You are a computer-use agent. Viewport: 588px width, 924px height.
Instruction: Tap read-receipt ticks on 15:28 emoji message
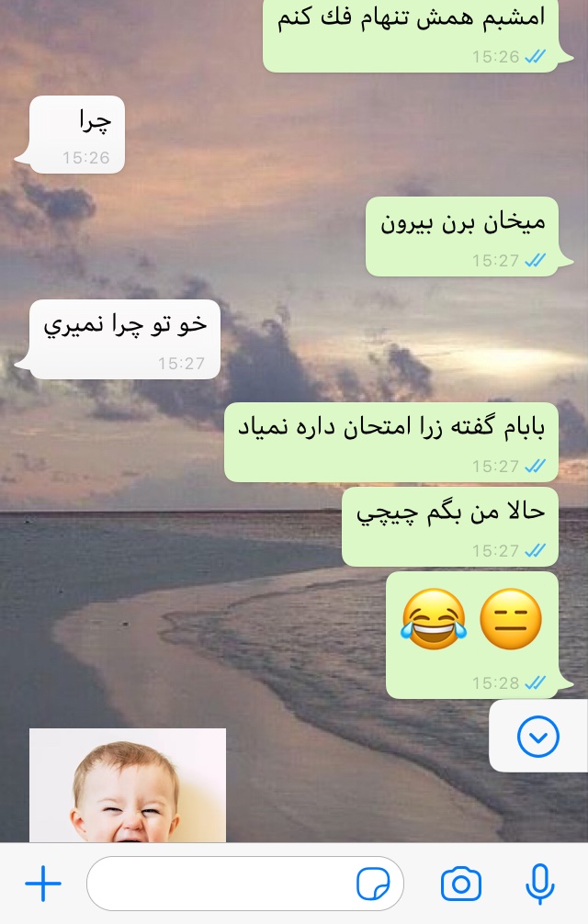[535, 682]
